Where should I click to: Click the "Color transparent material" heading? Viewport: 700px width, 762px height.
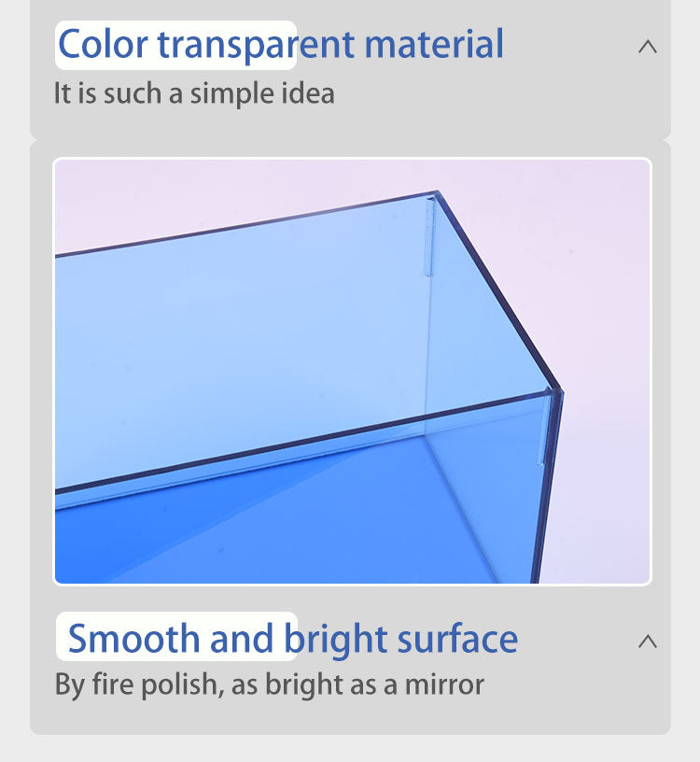click(x=280, y=44)
